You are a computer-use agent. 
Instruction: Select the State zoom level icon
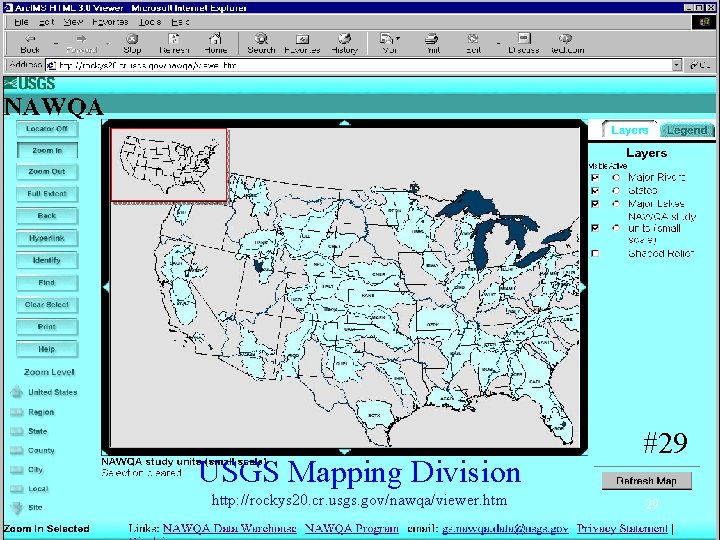pyautogui.click(x=17, y=431)
